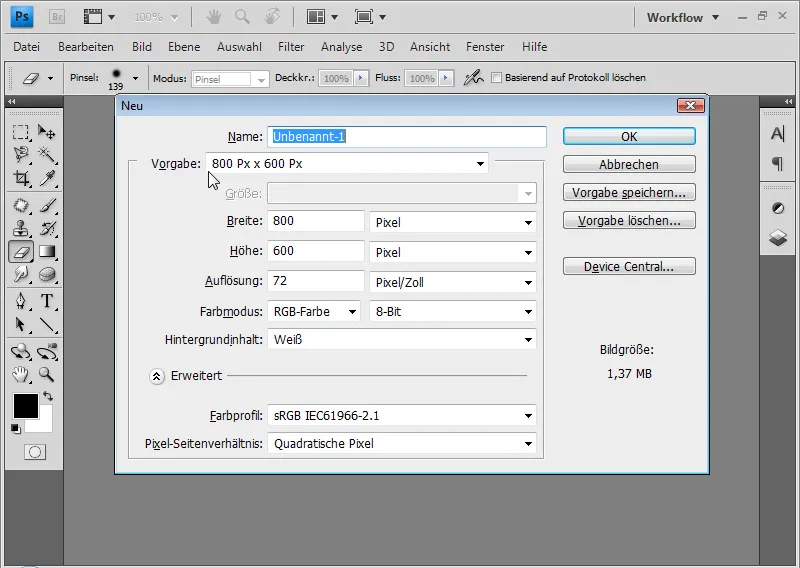The height and width of the screenshot is (568, 800).
Task: Select the Eraser tool in toolbox
Action: (21, 252)
